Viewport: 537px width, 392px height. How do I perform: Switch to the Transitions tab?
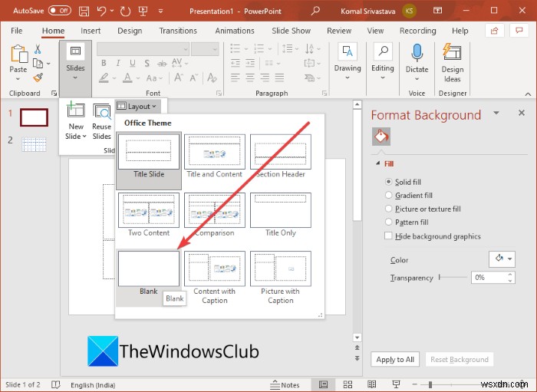[x=178, y=31]
